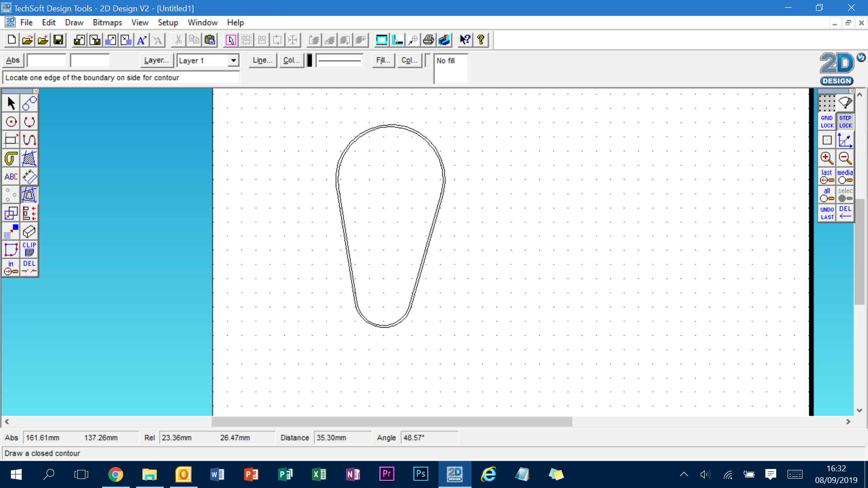This screenshot has height=488, width=868.
Task: Open the line style selector
Action: [340, 60]
